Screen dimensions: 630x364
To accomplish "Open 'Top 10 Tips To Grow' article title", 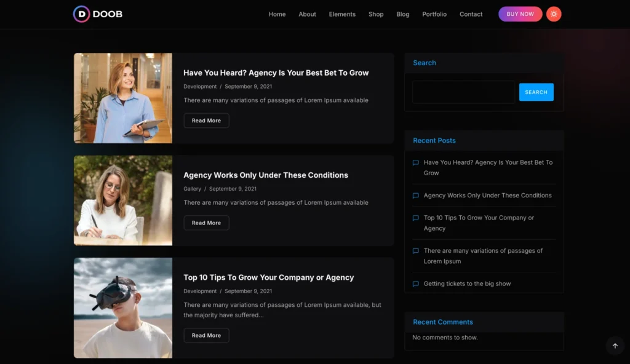I will [268, 277].
